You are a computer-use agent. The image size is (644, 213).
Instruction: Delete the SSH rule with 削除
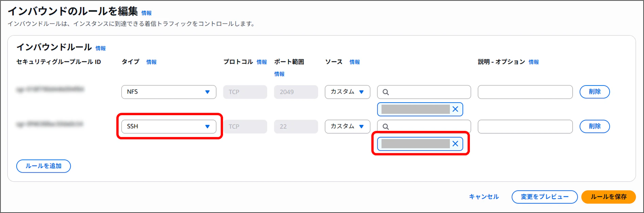(x=595, y=126)
